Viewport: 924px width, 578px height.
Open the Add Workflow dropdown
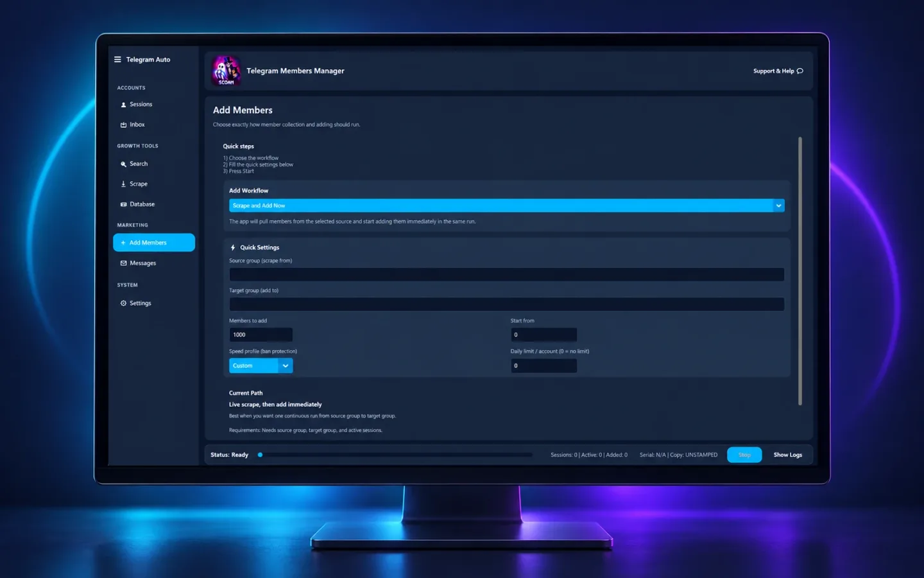[x=506, y=206]
